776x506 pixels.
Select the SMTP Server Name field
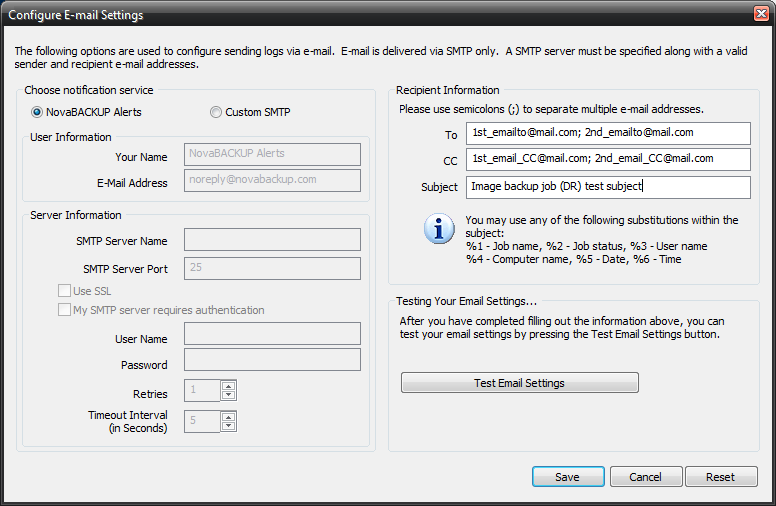(x=272, y=240)
